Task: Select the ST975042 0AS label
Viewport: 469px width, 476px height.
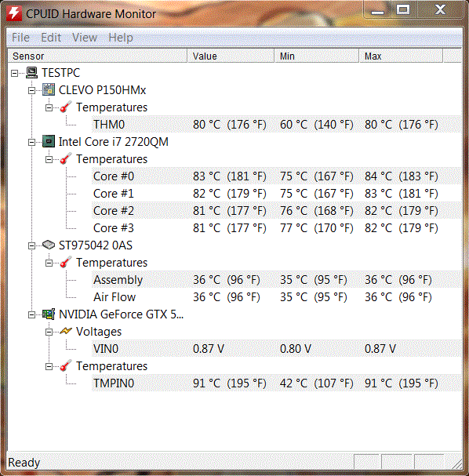Action: click(96, 245)
